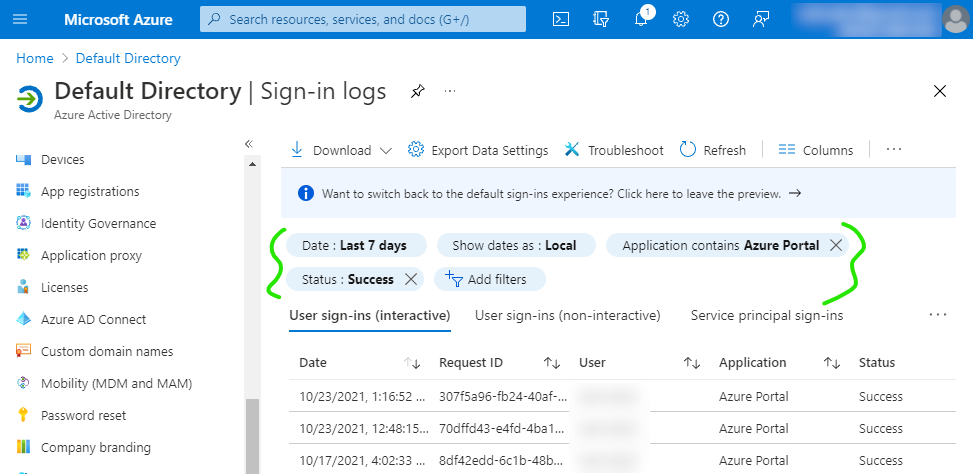Remove the Application contains Azure Portal filter
The width and height of the screenshot is (973, 474).
click(x=836, y=245)
